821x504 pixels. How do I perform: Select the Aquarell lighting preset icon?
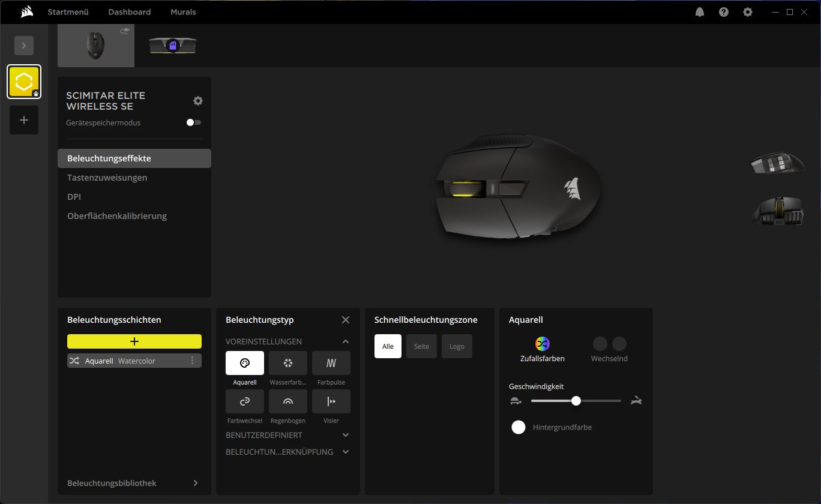244,363
